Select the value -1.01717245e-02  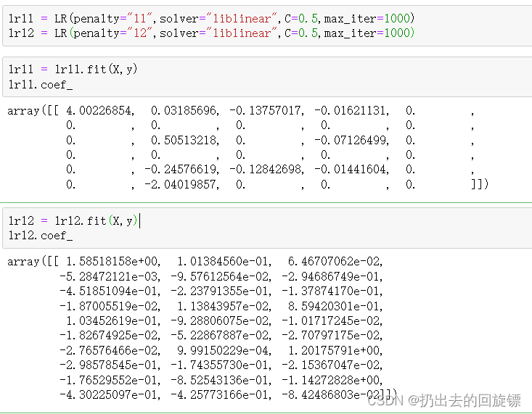[331, 320]
